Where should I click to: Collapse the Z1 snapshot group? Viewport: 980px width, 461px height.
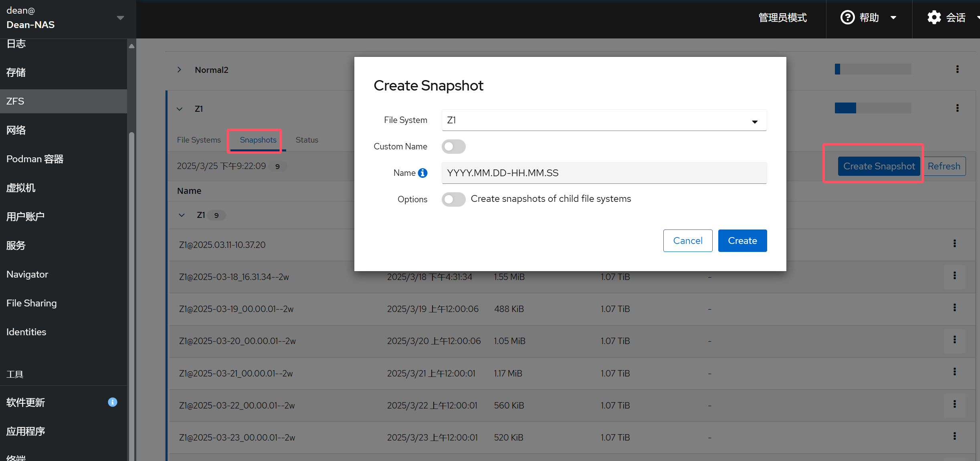182,215
